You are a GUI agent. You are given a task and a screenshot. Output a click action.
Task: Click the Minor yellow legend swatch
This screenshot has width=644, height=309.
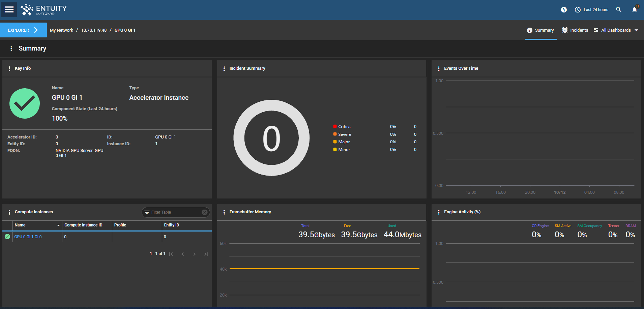click(x=335, y=149)
